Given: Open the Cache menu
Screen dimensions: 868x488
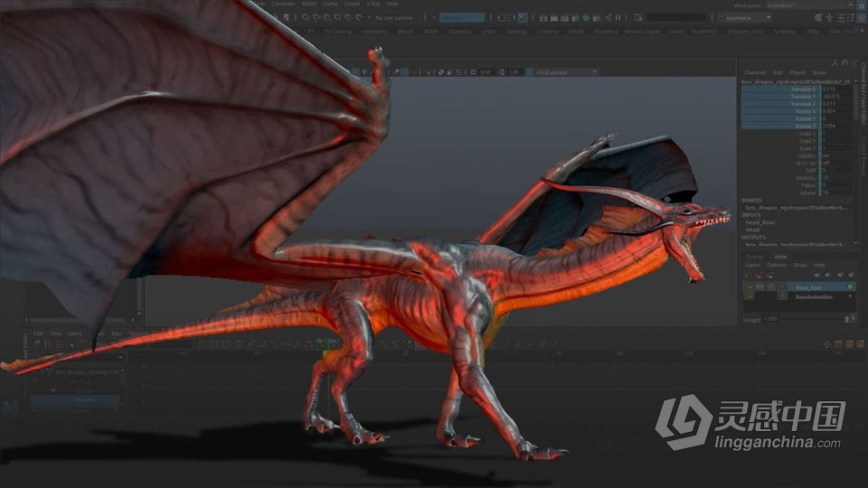Looking at the screenshot, I should [x=331, y=4].
